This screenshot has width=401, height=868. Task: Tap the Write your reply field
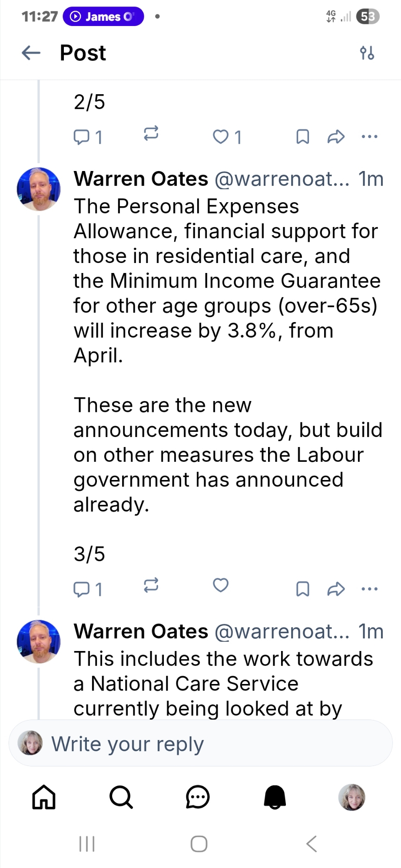(200, 744)
